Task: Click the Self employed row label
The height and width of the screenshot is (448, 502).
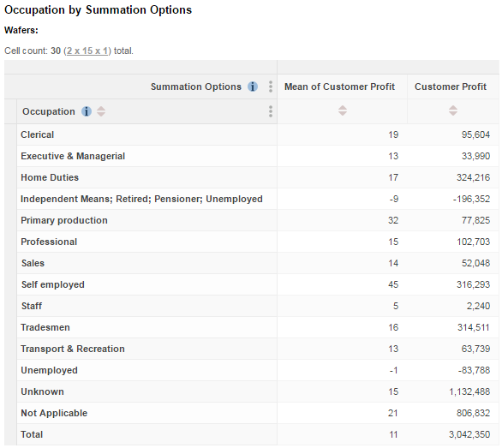Action: (x=53, y=284)
